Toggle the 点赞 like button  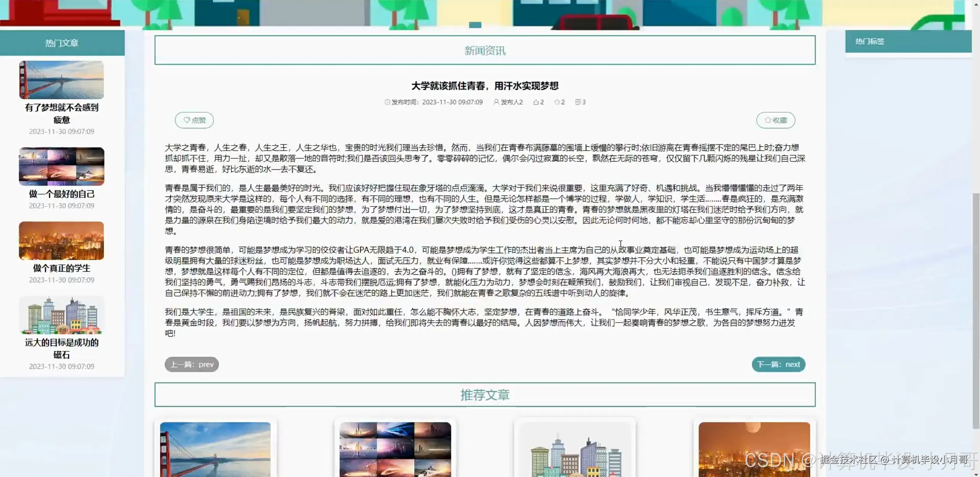[194, 120]
